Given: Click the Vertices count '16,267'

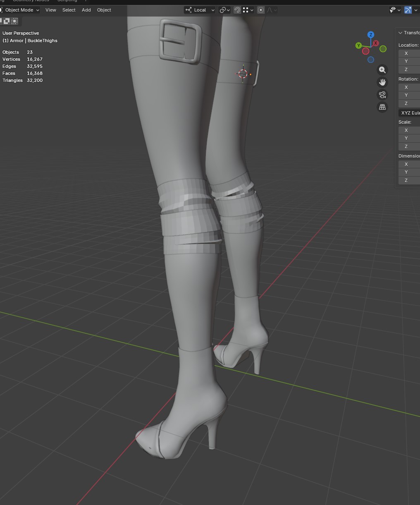Looking at the screenshot, I should tap(35, 59).
